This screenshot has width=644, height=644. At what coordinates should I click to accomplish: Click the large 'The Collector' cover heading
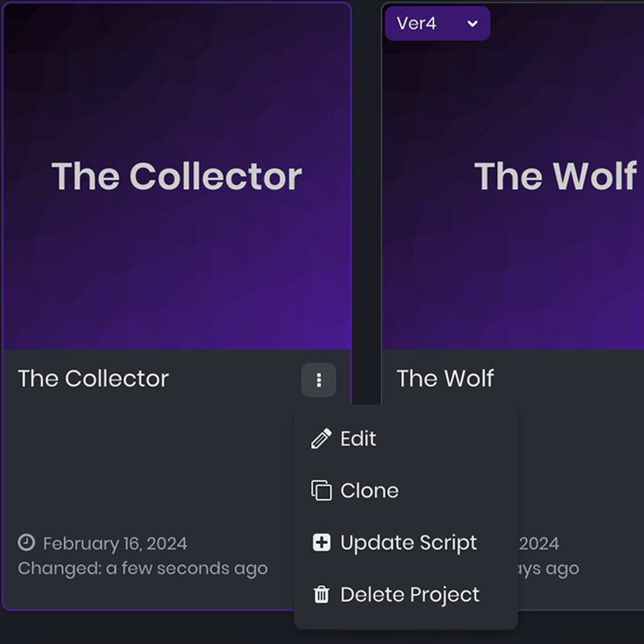click(x=176, y=176)
